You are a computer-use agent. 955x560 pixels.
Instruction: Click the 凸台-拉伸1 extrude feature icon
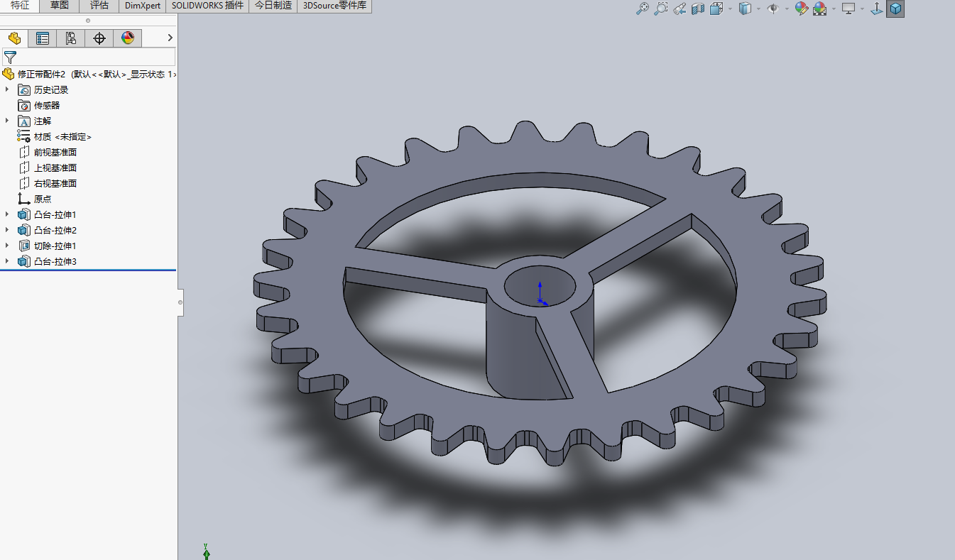pos(24,215)
